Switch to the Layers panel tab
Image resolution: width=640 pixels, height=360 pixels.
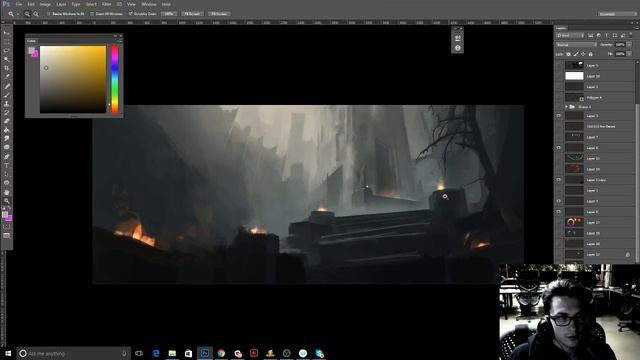(561, 28)
